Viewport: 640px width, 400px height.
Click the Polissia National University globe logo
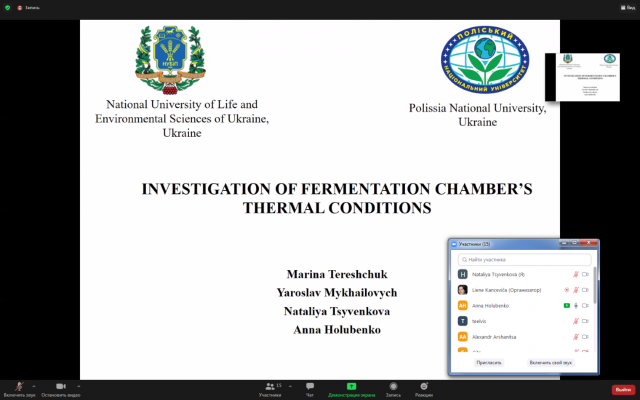pyautogui.click(x=485, y=60)
